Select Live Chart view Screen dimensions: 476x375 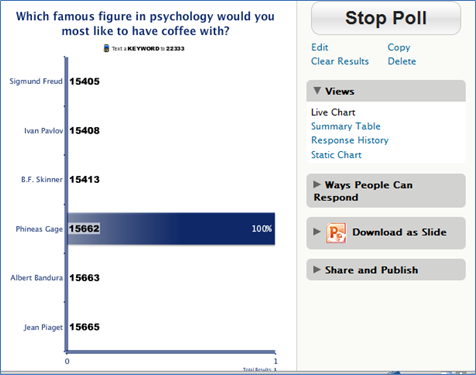[x=333, y=112]
